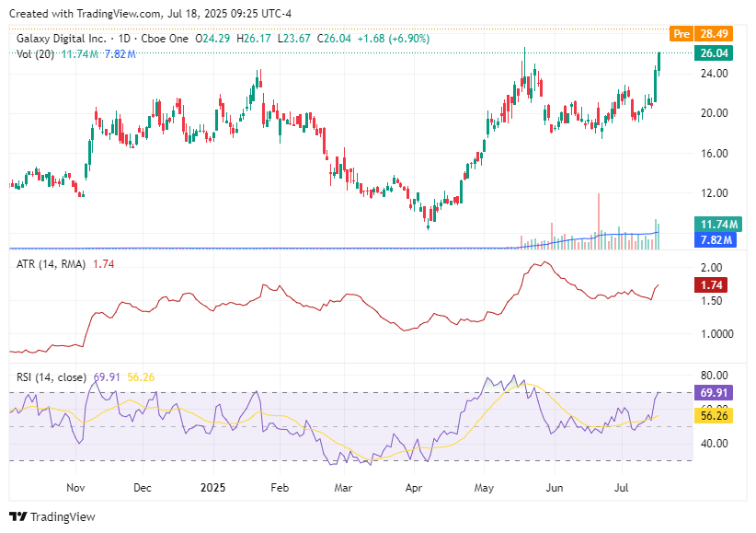Click the +1.68 (+6.90%) change value
756x533 pixels.
(393, 39)
